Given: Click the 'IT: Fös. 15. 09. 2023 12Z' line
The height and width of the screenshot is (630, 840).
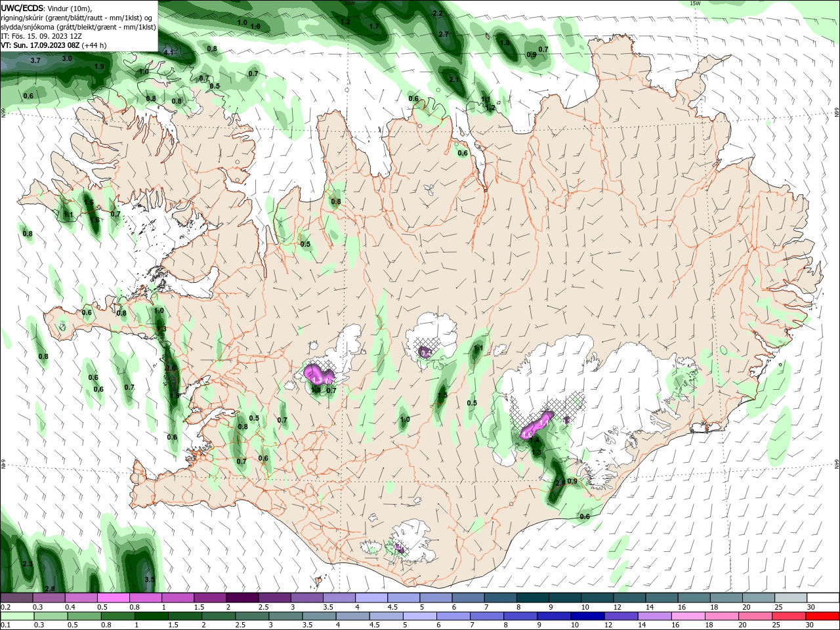Looking at the screenshot, I should (41, 36).
